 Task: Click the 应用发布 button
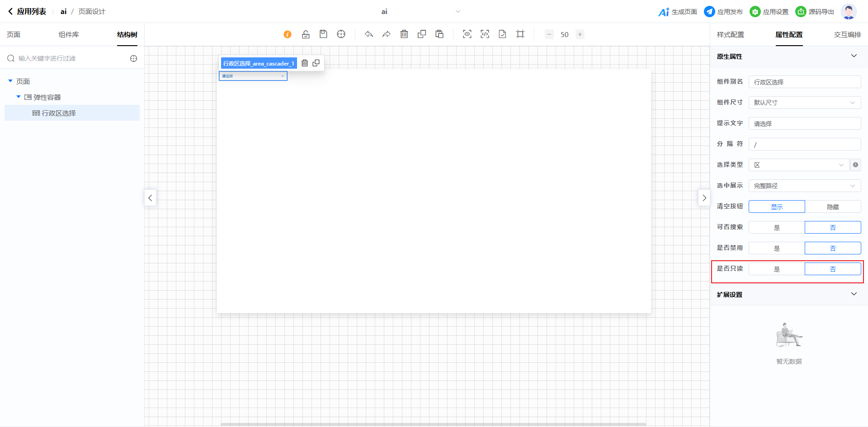(723, 12)
